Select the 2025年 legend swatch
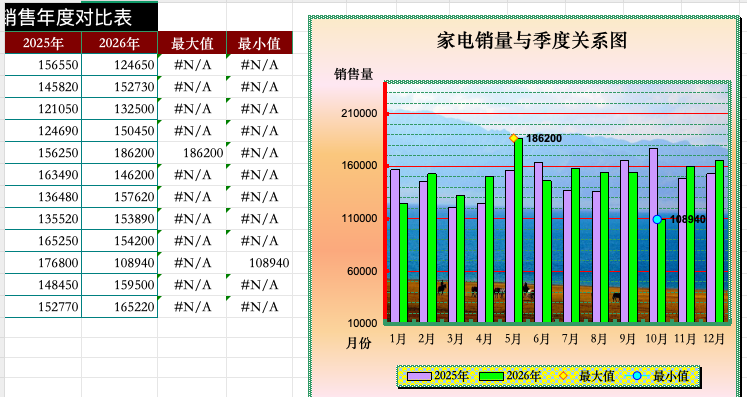Image resolution: width=747 pixels, height=397 pixels. [420, 376]
